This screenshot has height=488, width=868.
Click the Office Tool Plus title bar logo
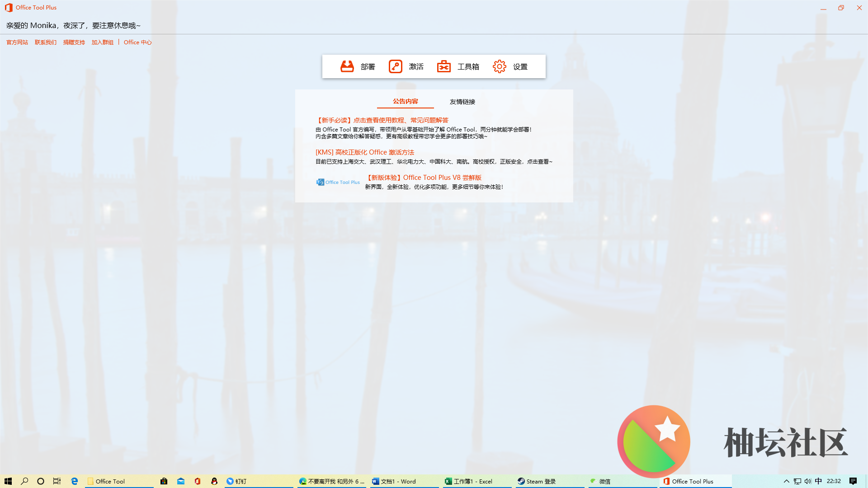(9, 8)
